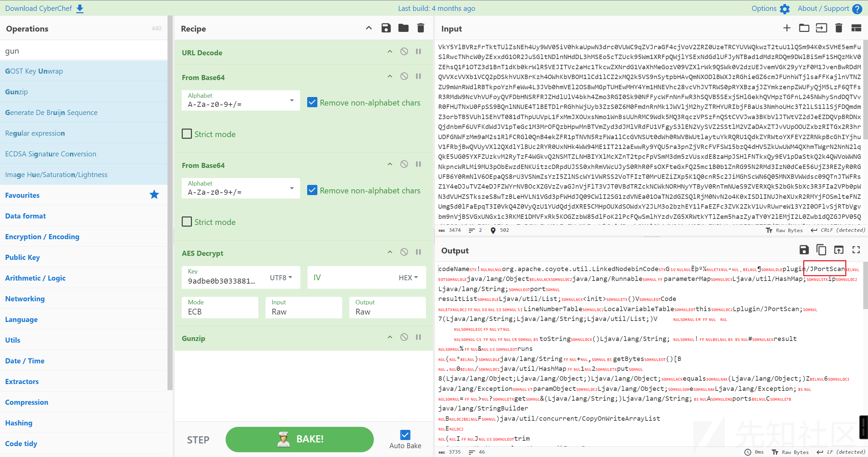The width and height of the screenshot is (868, 457).
Task: Click the AES Mode ECB field
Action: tap(220, 307)
